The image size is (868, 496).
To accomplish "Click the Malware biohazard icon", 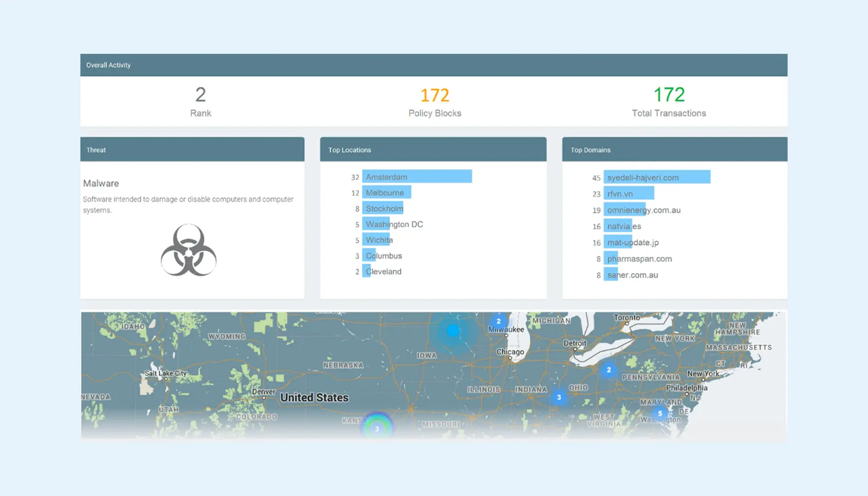I will click(x=189, y=250).
